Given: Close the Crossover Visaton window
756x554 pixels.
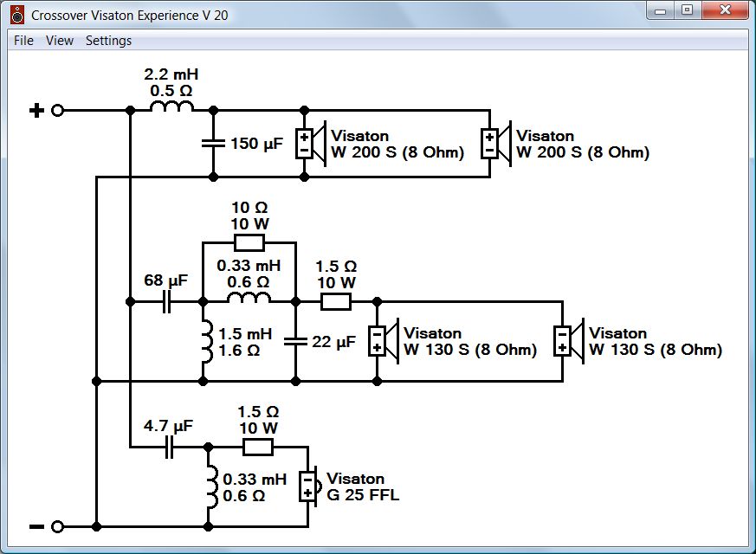Looking at the screenshot, I should [x=725, y=10].
